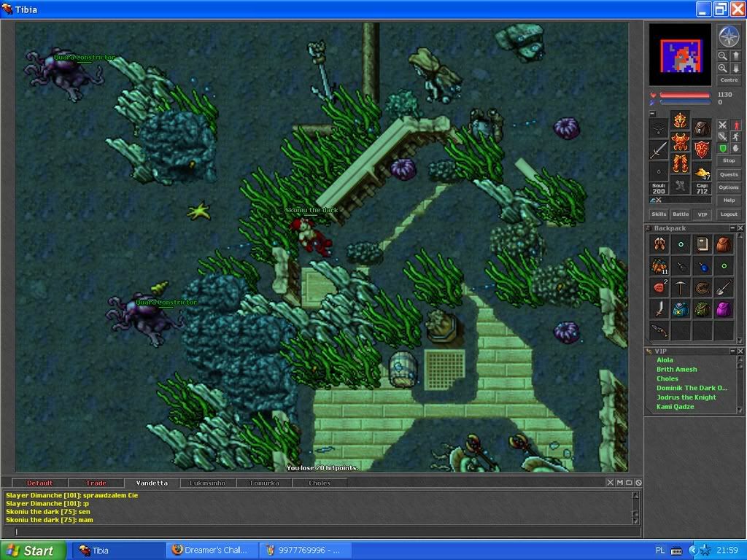Enable offensive fighting mode
Screen dimensions: 747x560
pyautogui.click(x=723, y=125)
